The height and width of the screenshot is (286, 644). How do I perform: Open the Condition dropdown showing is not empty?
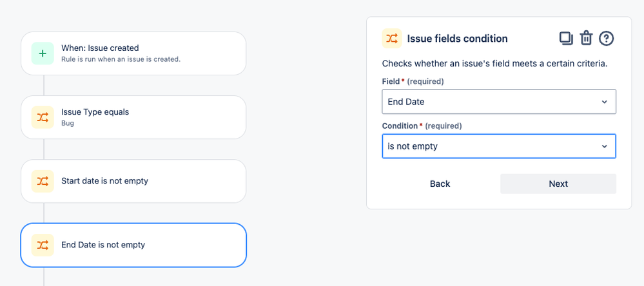490,146
